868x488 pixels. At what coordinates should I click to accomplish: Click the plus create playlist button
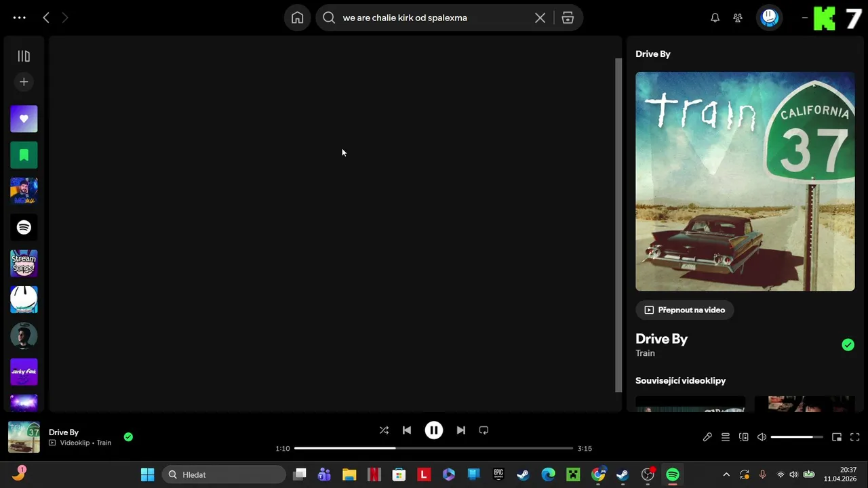[24, 82]
